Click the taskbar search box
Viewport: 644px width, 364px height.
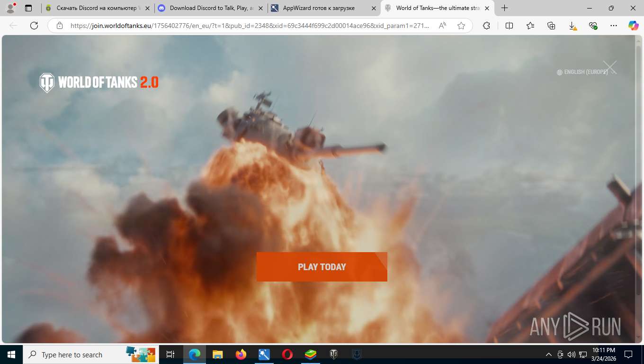click(91, 355)
